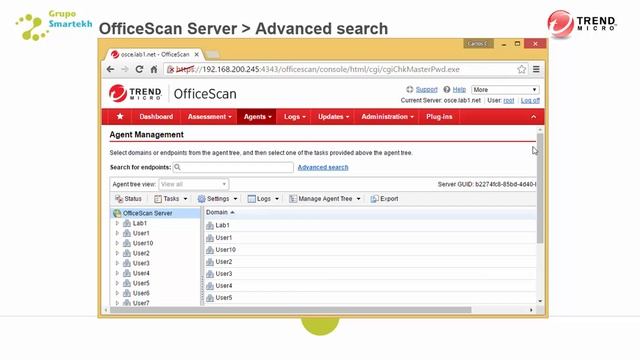Open the browser home page icon
640x360 pixels.
pyautogui.click(x=154, y=69)
